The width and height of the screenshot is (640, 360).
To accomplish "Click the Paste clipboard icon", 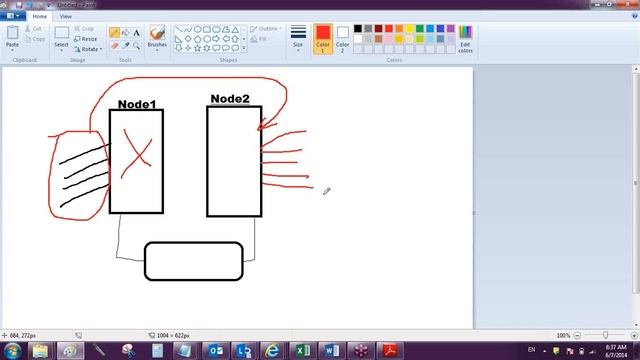I will 12,33.
